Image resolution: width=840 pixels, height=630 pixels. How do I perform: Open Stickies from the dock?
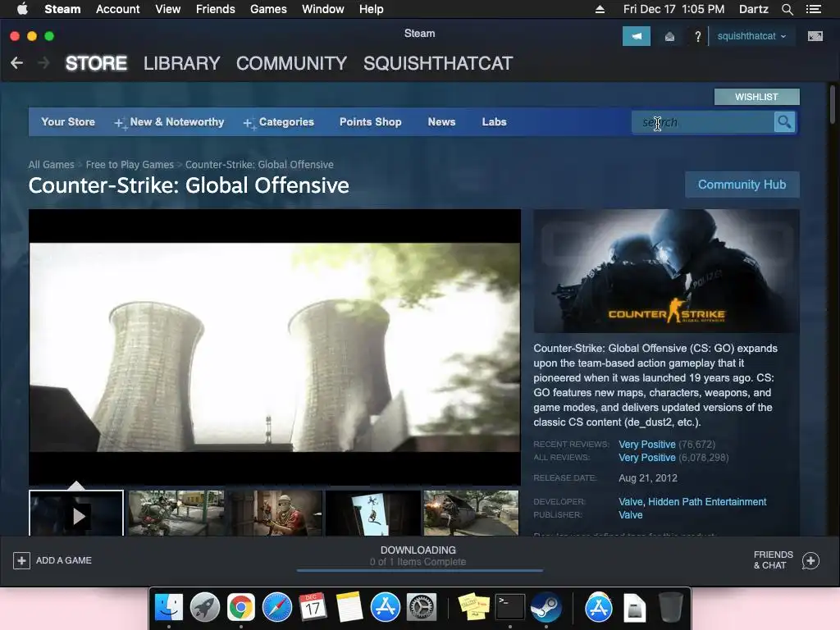[x=473, y=608]
